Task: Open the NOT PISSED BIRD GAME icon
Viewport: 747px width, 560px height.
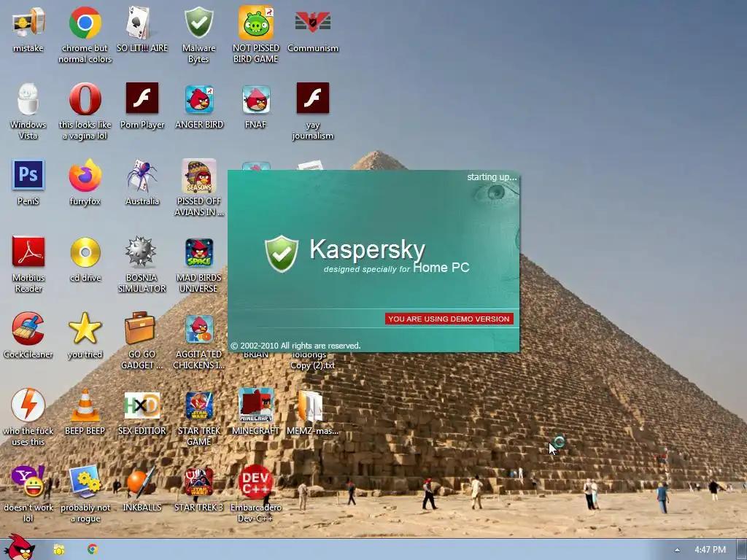Action: (x=256, y=23)
